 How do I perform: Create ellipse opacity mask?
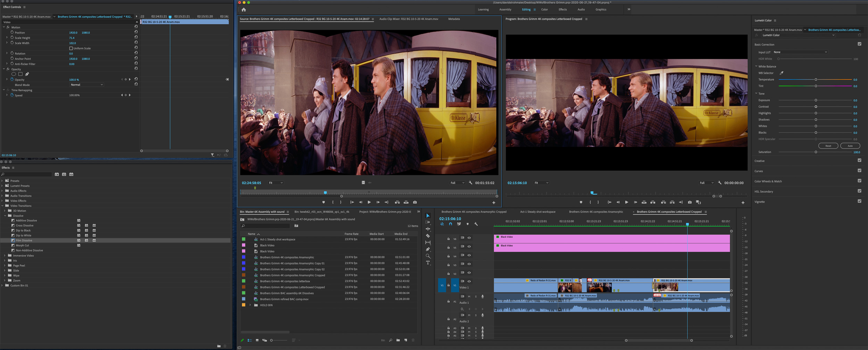[x=14, y=74]
